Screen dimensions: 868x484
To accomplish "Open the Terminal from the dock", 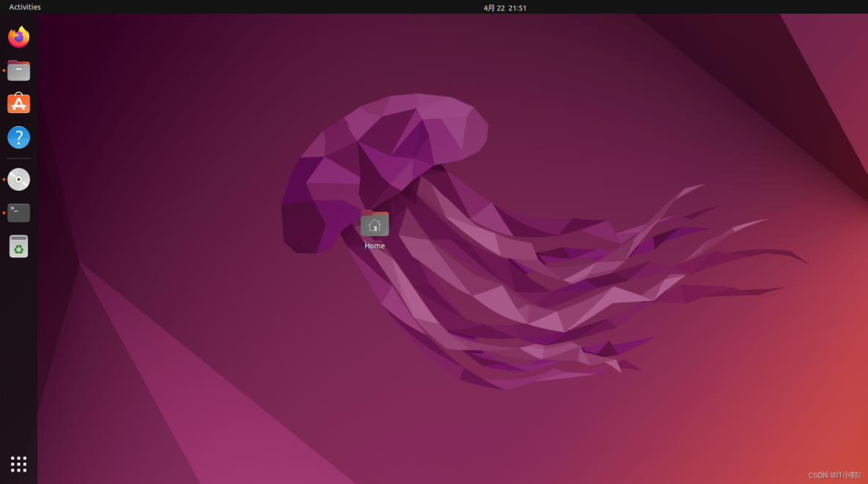I will [18, 213].
